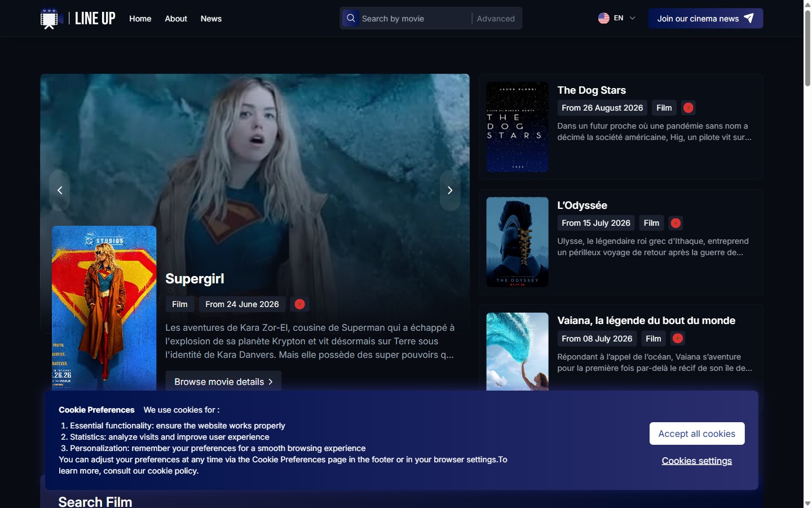Click red dot icon for The Dog Stars
This screenshot has height=508, width=812.
[688, 108]
